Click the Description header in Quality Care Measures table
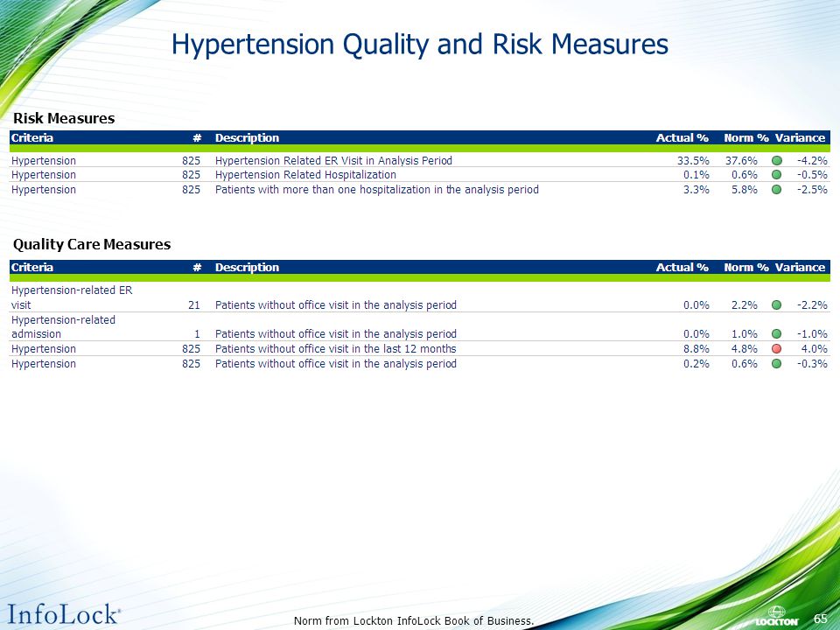Image resolution: width=840 pixels, height=630 pixels. 247,268
